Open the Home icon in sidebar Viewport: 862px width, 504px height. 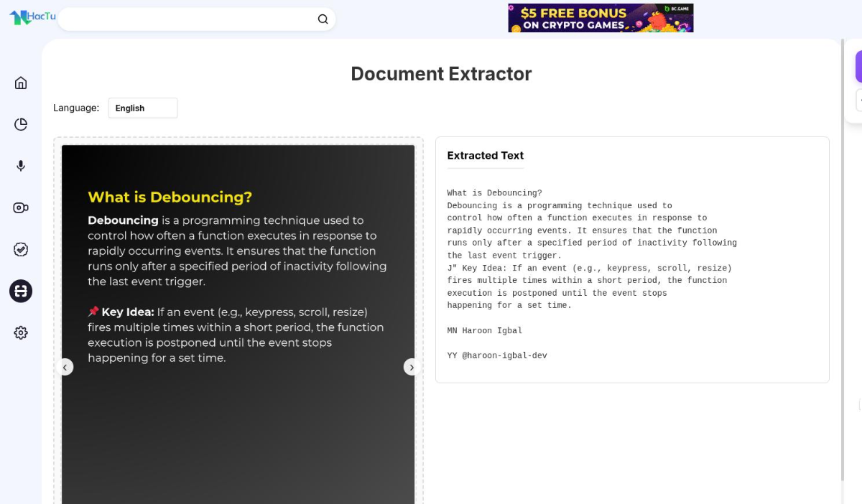point(21,83)
